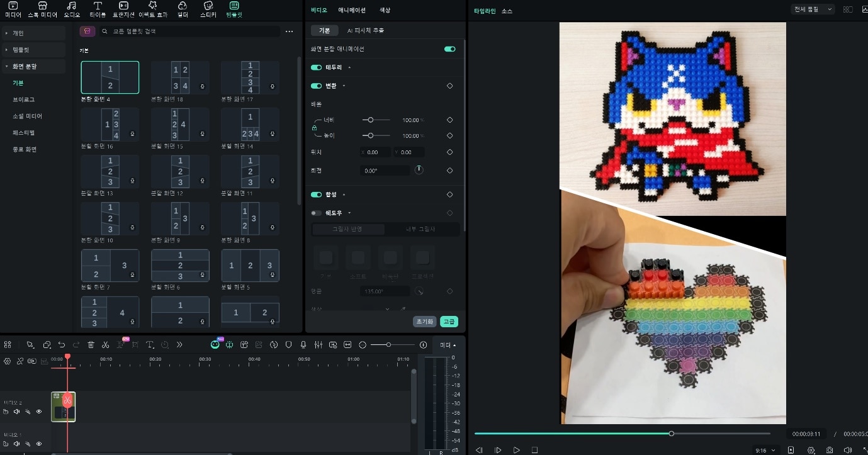Image resolution: width=868 pixels, height=455 pixels.
Task: Toggle the 합성 compositing switch
Action: pyautogui.click(x=316, y=194)
